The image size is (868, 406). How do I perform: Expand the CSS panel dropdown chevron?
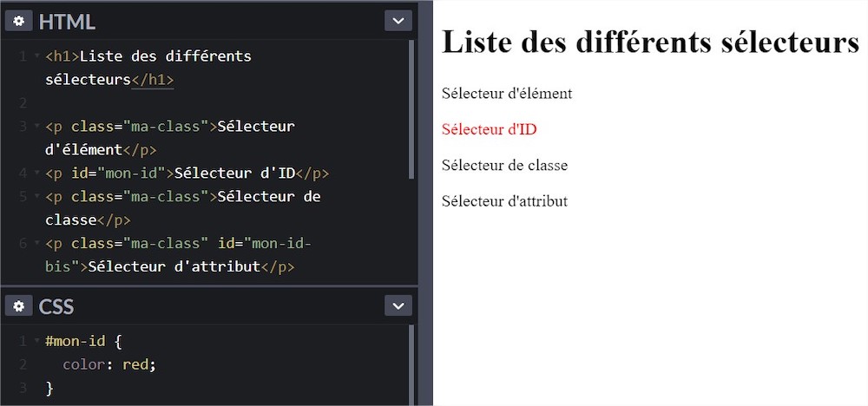point(398,306)
